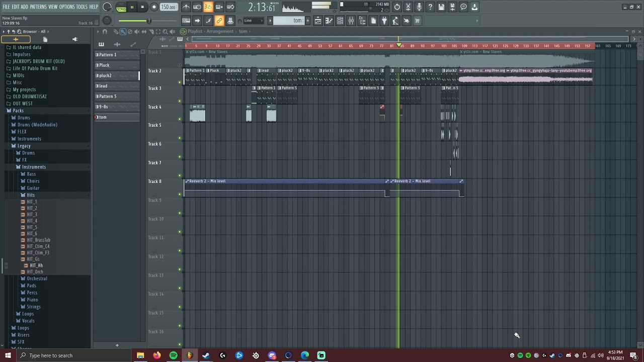
Task: Select Pattern 5 in picker
Action: pos(117,97)
